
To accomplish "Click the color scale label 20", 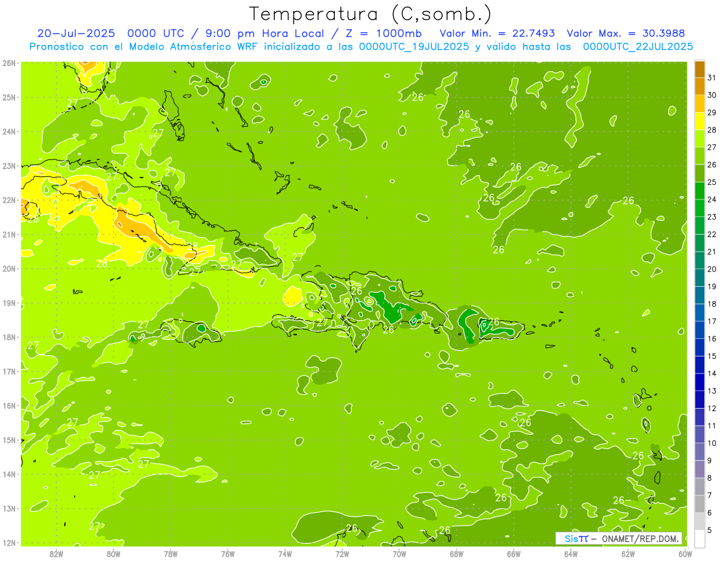I will coord(711,269).
